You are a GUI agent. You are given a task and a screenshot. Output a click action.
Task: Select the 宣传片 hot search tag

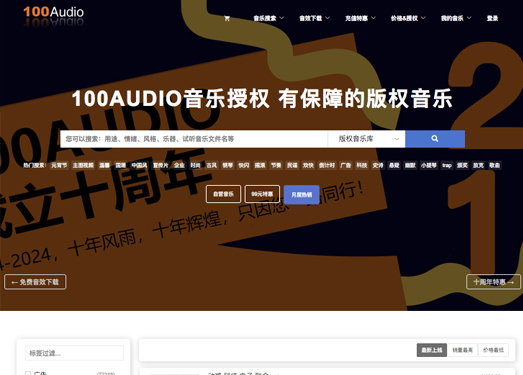(160, 165)
